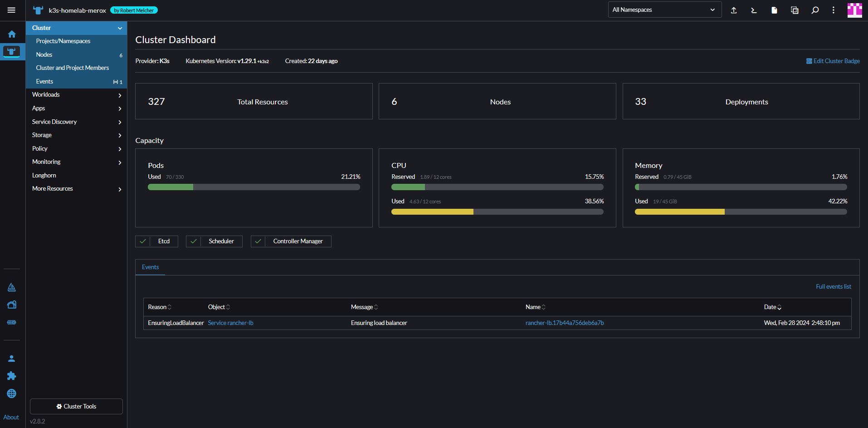Open Continuous Delivery sailboat icon
Viewport: 868px width, 428px height.
click(12, 287)
